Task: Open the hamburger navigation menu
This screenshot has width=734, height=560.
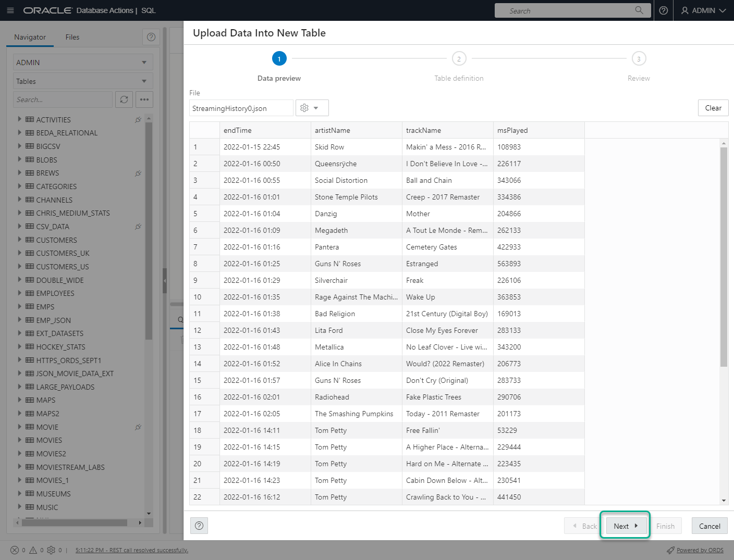Action: pos(10,10)
